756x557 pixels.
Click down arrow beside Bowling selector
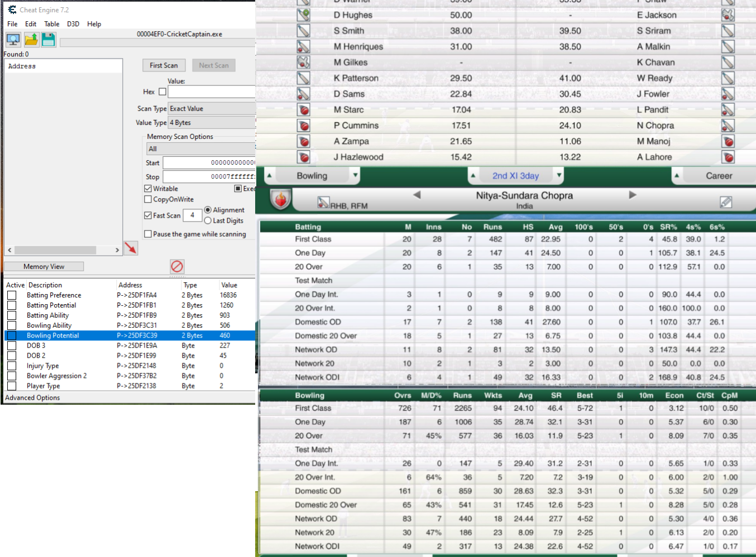(x=355, y=175)
